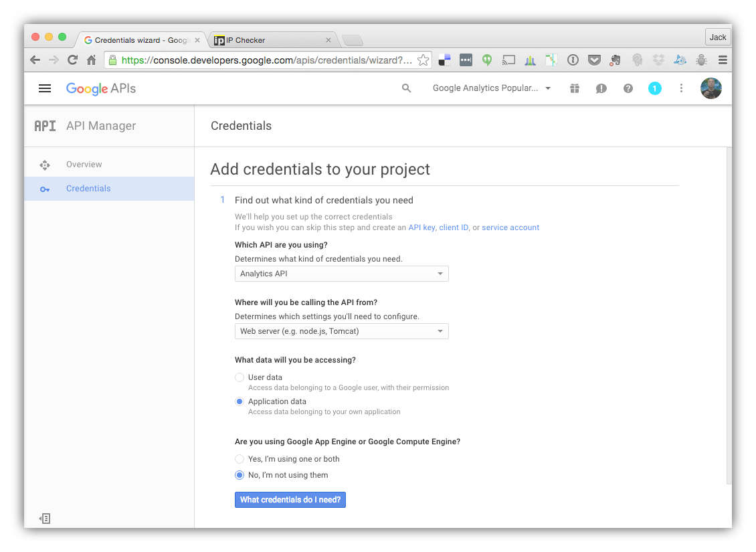The image size is (756, 552).
Task: Click the Hangouts extension icon
Action: pyautogui.click(x=487, y=60)
